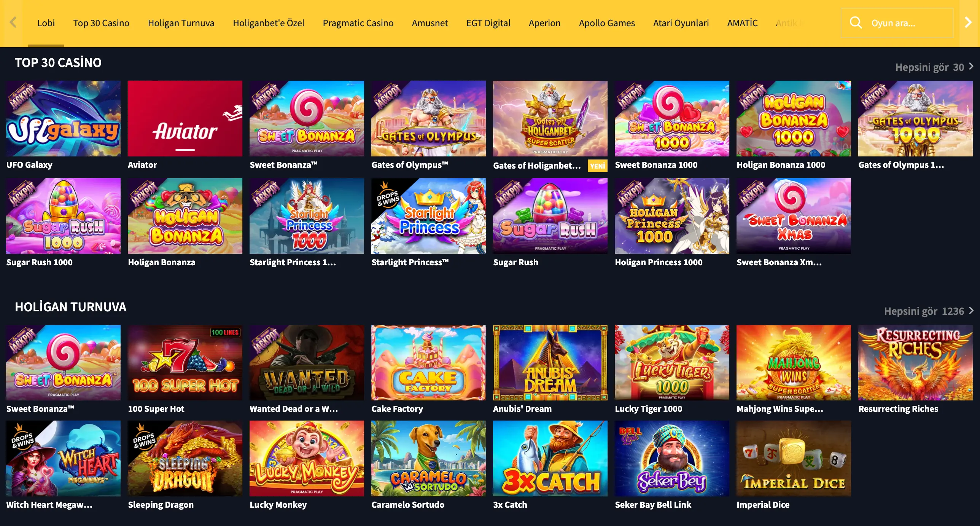Select the Pragmatic Casino tab

point(358,23)
